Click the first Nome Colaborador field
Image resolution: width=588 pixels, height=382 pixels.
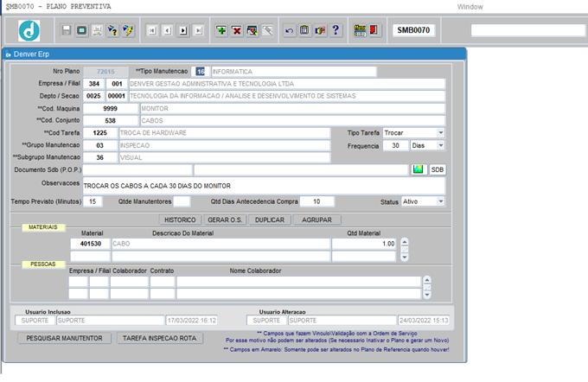pyautogui.click(x=299, y=282)
